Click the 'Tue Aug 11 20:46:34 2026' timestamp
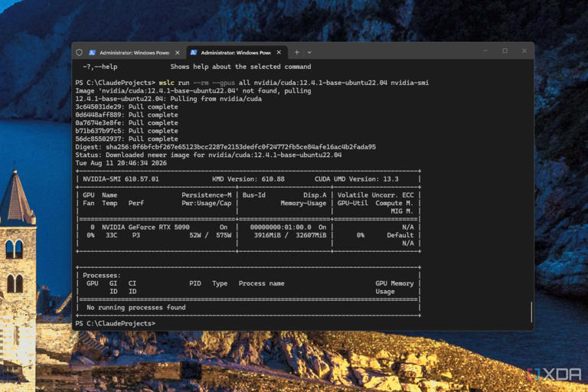The height and width of the screenshot is (392, 588). pyautogui.click(x=121, y=163)
